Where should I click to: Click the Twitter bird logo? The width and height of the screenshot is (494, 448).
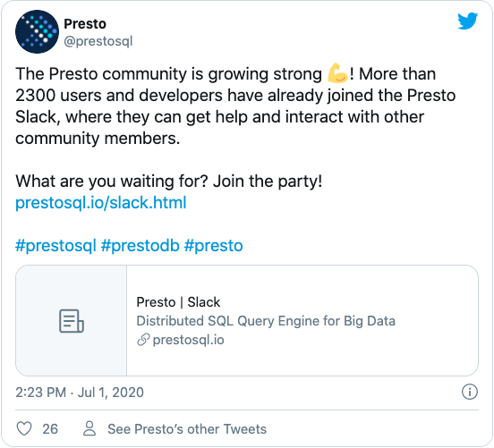pos(467,21)
